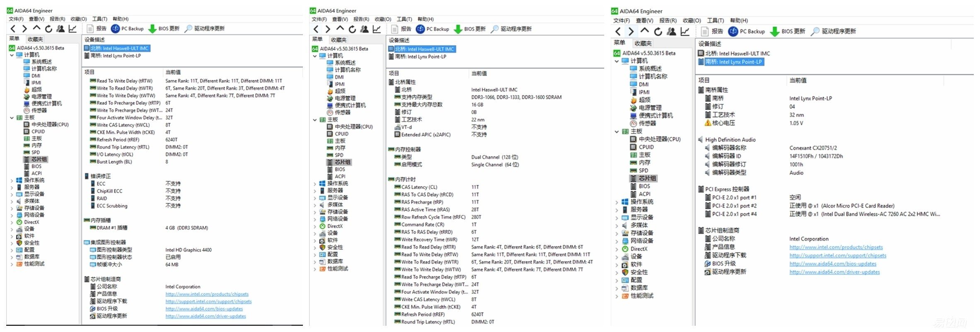Viewport: 980px width, 332px height.
Task: Click the users icon in the middle window toolbar
Action: point(365,29)
